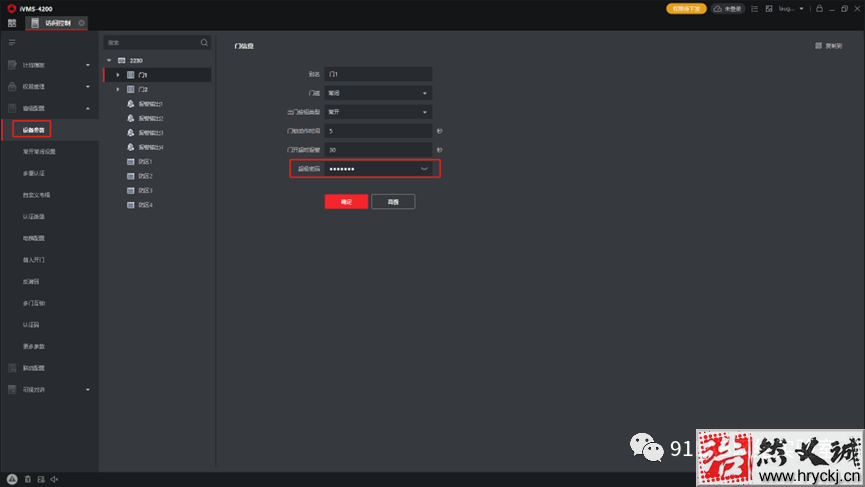Select door 门1 in the device tree

[x=143, y=75]
